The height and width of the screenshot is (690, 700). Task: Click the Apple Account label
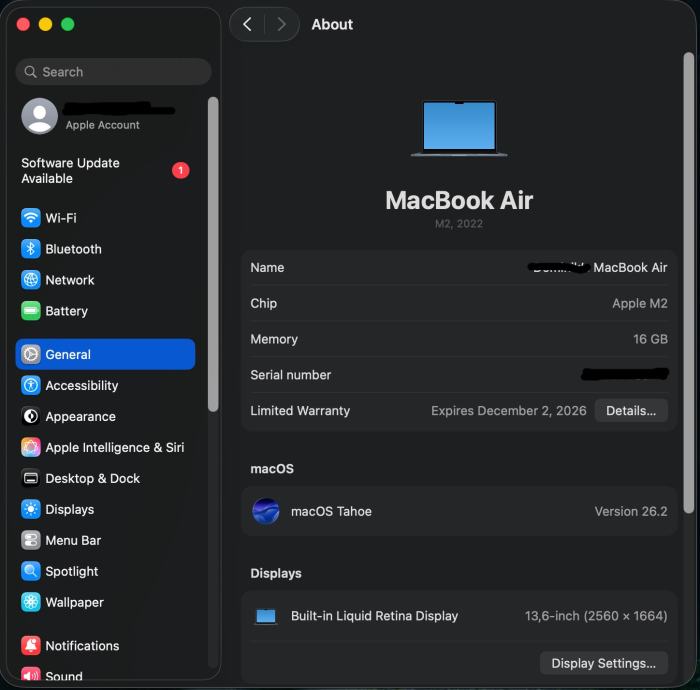click(103, 125)
